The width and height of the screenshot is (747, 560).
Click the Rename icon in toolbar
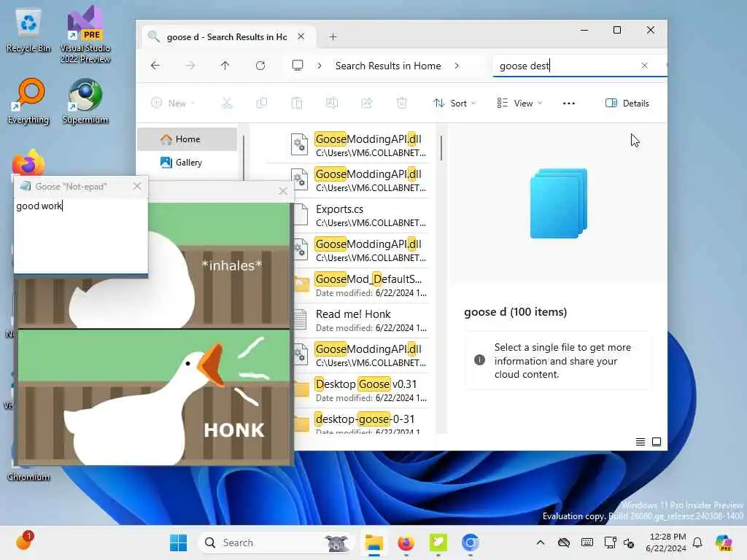pos(332,103)
